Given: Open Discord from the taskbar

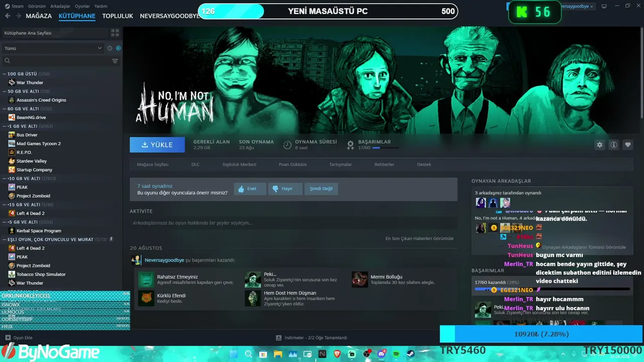Looking at the screenshot, I should coord(381,354).
